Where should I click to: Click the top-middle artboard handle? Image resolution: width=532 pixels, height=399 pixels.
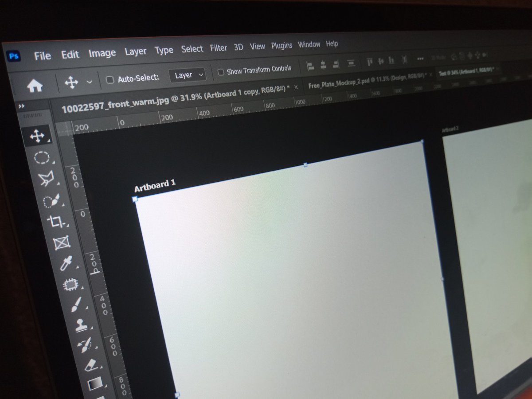coord(305,164)
